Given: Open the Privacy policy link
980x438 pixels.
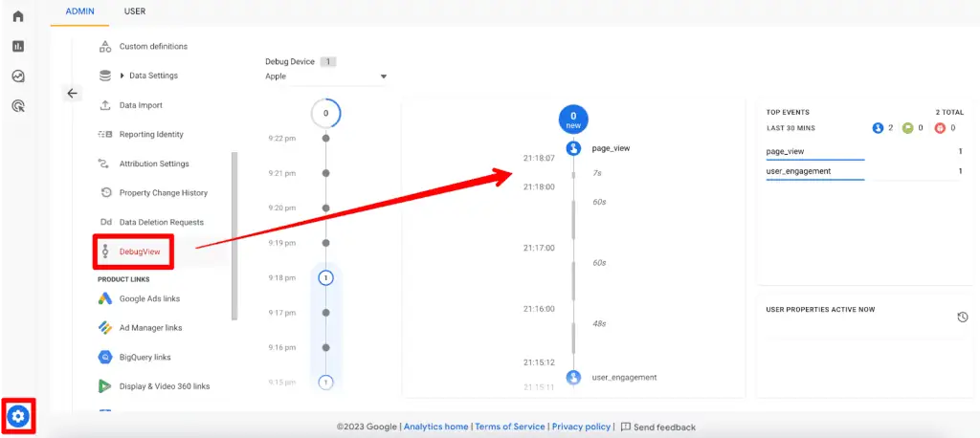Looking at the screenshot, I should tap(581, 427).
